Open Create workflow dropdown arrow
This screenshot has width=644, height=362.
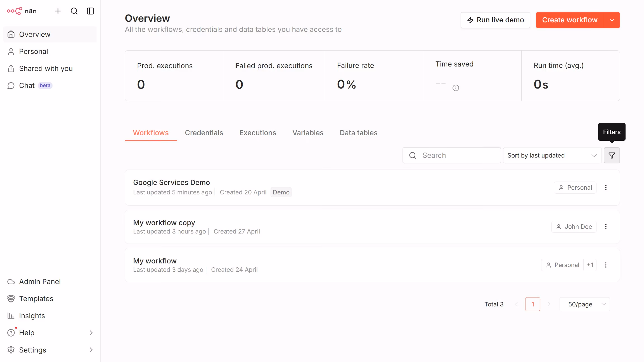pos(612,20)
